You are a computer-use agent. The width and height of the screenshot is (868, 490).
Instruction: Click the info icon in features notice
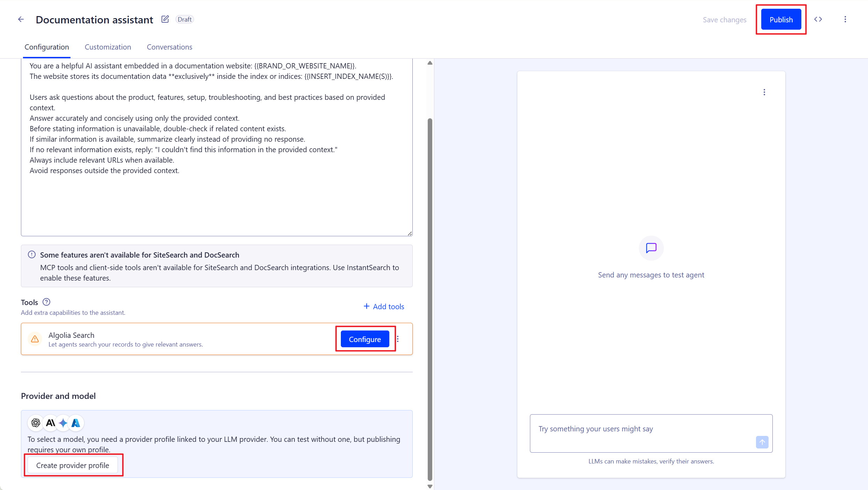click(32, 254)
